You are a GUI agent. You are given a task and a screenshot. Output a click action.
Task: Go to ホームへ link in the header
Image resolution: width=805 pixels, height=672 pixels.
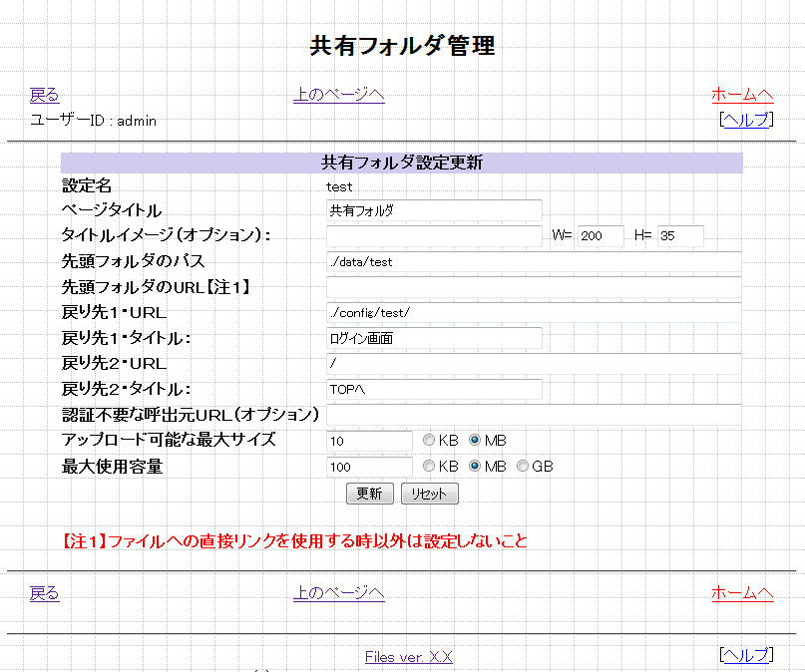click(742, 95)
